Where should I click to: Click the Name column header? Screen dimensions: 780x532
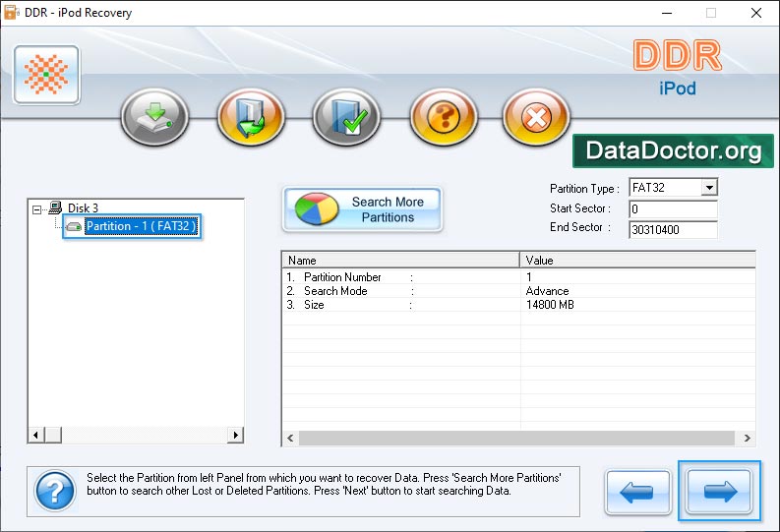(x=401, y=260)
